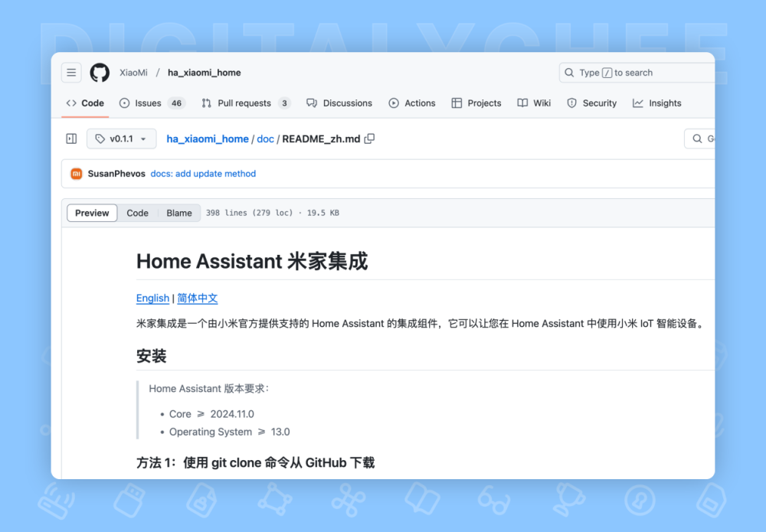766x532 pixels.
Task: Select the Preview view button
Action: pos(92,213)
